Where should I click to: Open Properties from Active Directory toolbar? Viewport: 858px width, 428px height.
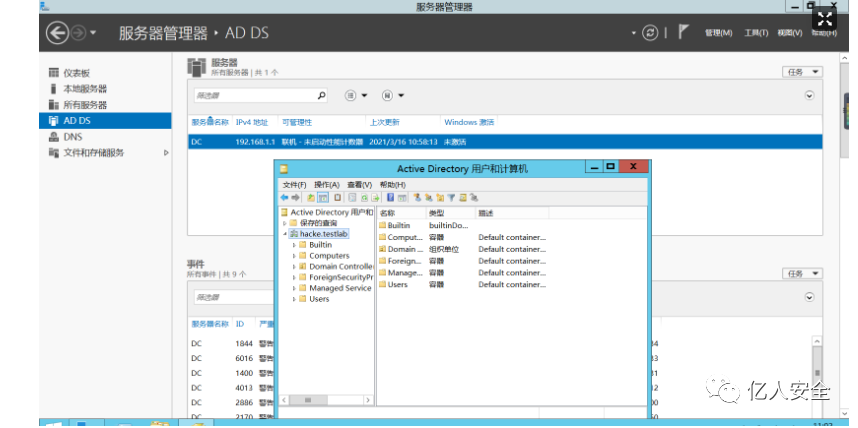coord(352,198)
